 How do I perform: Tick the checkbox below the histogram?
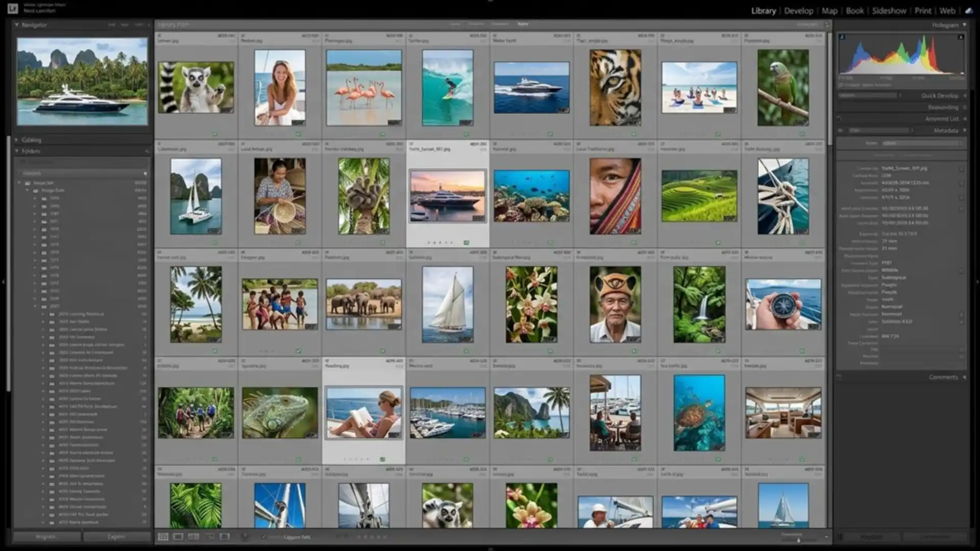(841, 85)
